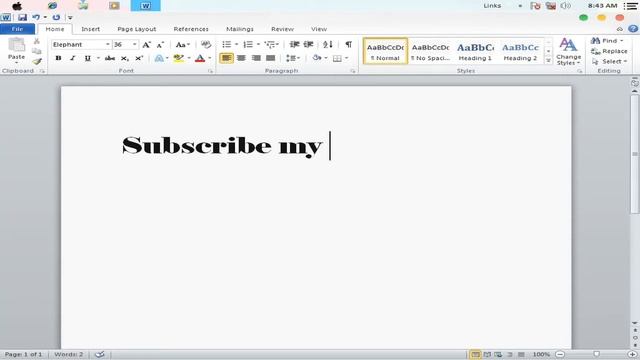Click the Bullets list icon
The height and width of the screenshot is (360, 640).
(x=227, y=44)
